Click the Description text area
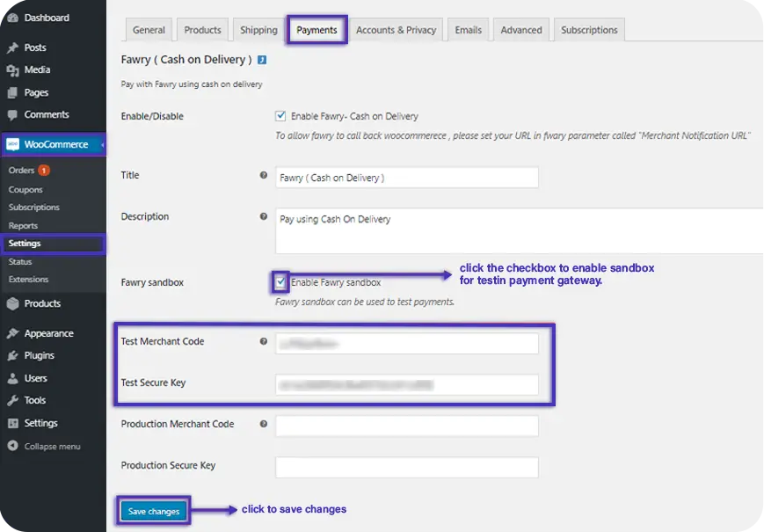The width and height of the screenshot is (764, 532). (520, 231)
